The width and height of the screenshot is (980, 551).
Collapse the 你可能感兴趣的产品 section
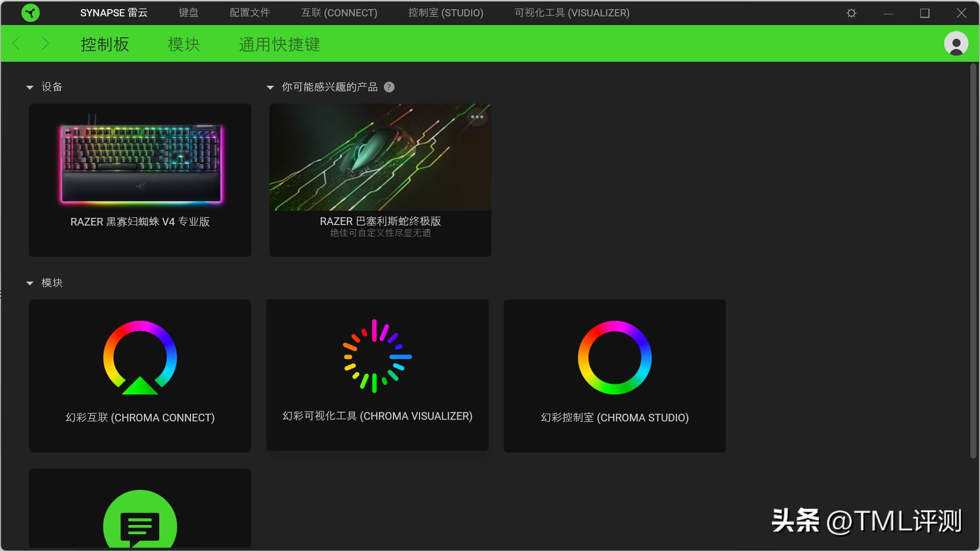coord(271,87)
